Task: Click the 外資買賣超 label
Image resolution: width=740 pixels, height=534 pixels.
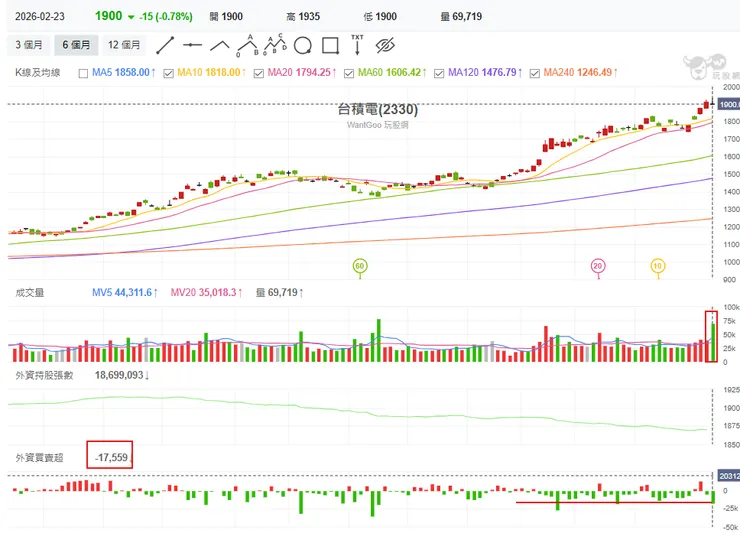Action: click(40, 458)
